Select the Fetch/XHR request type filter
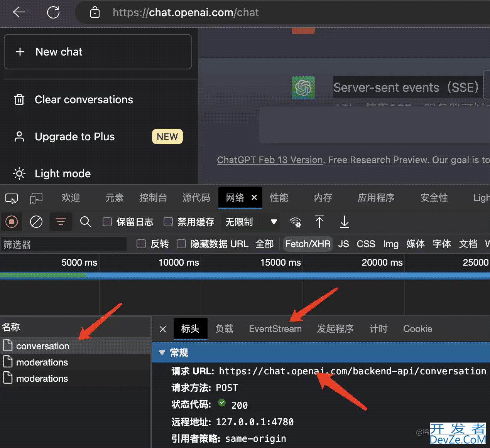The image size is (490, 448). click(308, 244)
